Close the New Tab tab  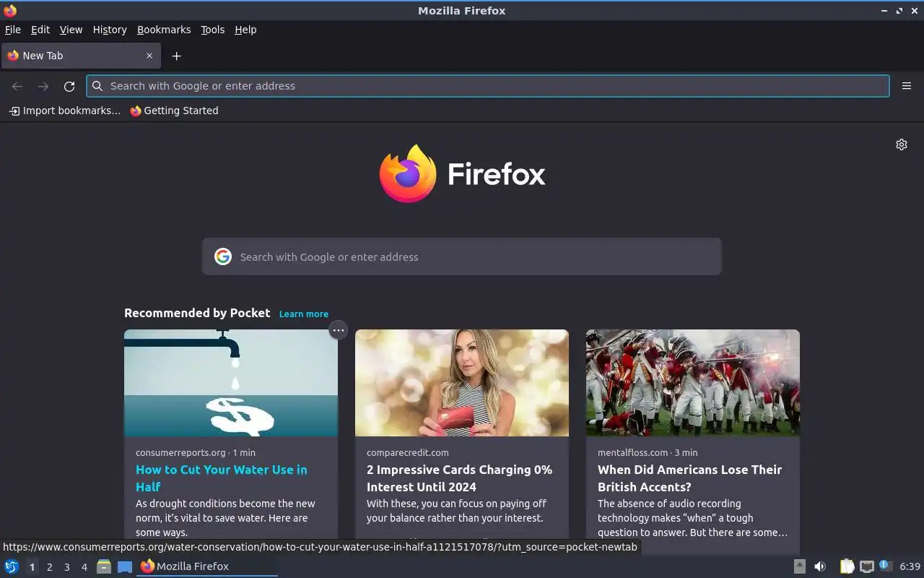point(149,56)
